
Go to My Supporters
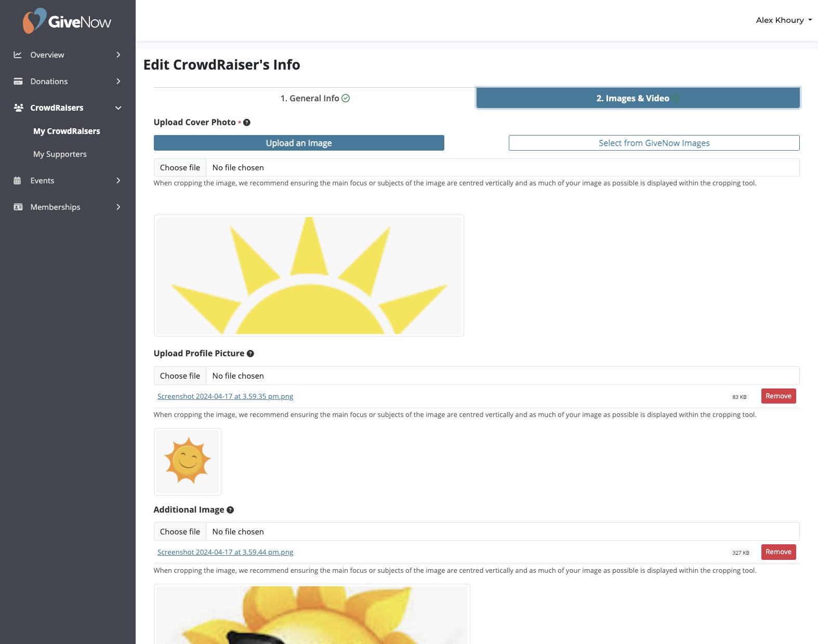pos(60,154)
